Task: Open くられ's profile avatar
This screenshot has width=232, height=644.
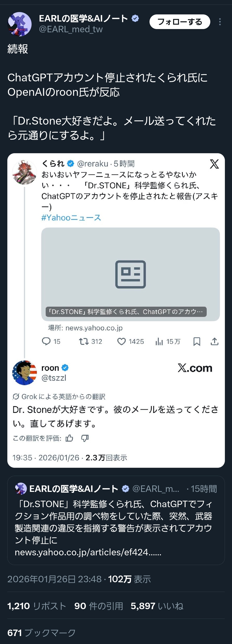Action: 24,172
